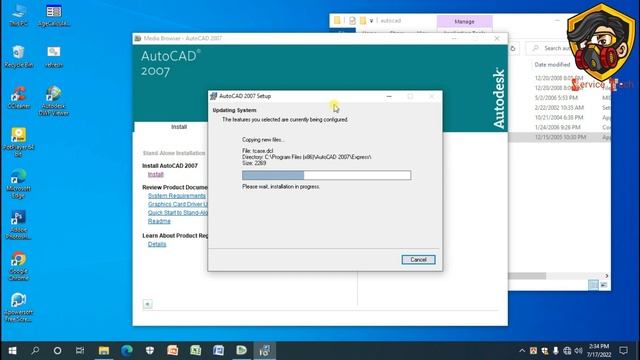
Task: Select the Google Chrome desktop shortcut
Action: [18, 266]
